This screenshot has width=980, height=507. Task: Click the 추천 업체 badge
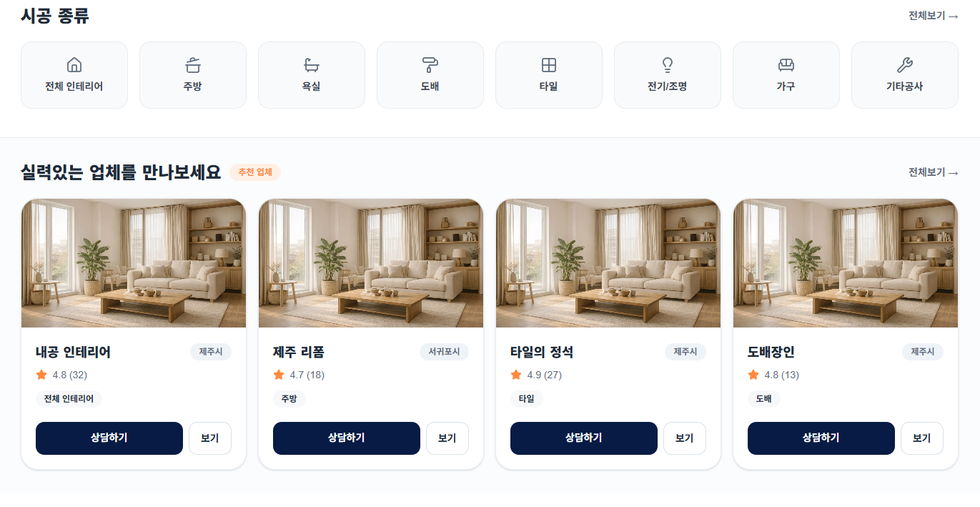click(255, 172)
